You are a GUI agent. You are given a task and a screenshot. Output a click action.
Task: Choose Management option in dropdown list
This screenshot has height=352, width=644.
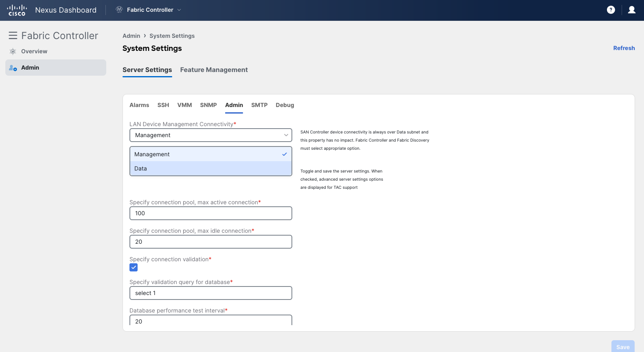[211, 154]
